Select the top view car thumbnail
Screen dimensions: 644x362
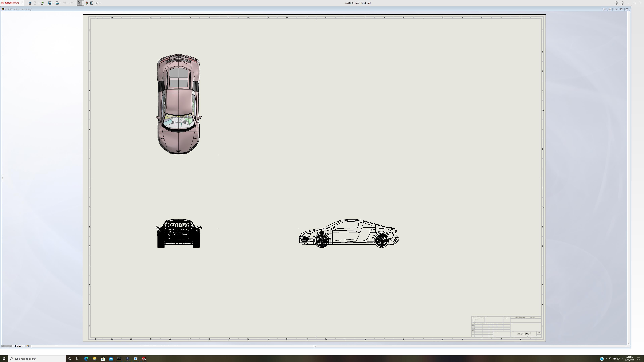click(178, 104)
